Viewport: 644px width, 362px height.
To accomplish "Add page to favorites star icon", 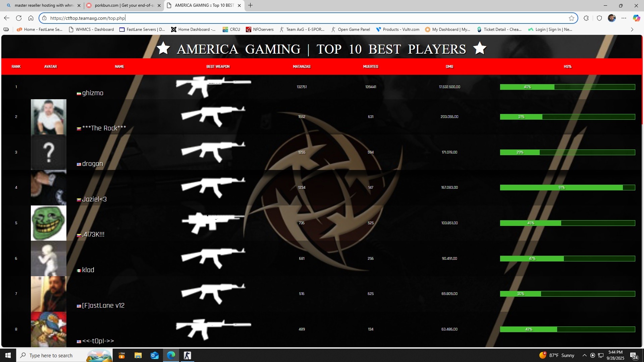I will (572, 18).
